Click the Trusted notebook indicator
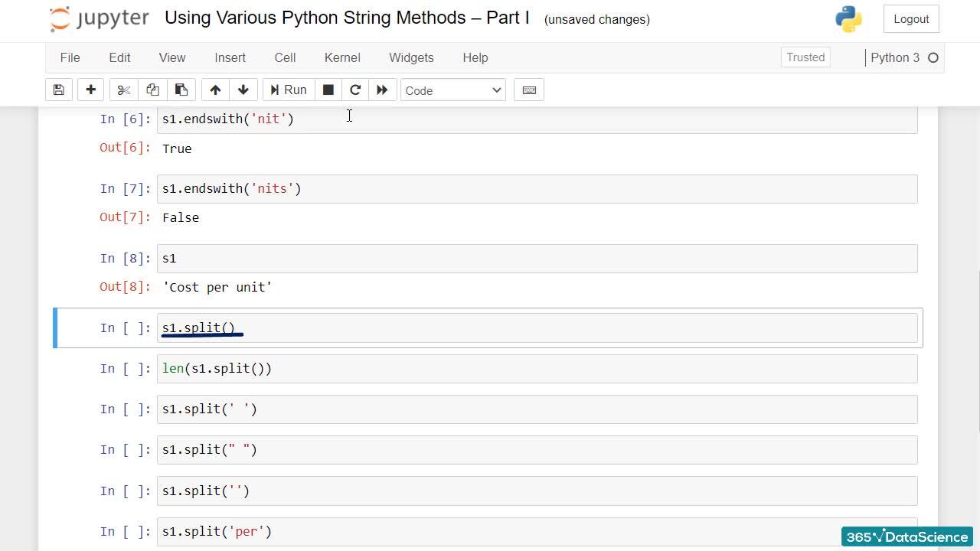 pyautogui.click(x=805, y=57)
